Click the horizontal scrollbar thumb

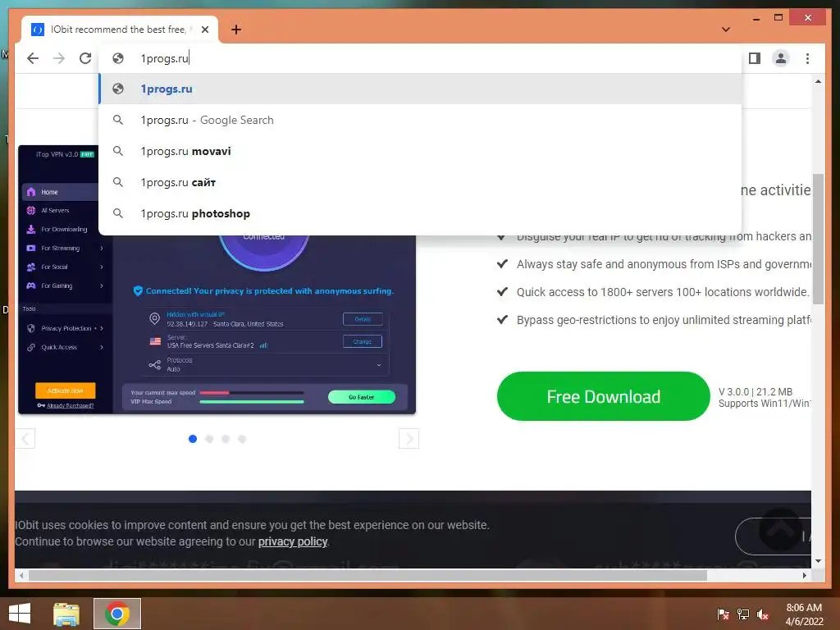367,575
